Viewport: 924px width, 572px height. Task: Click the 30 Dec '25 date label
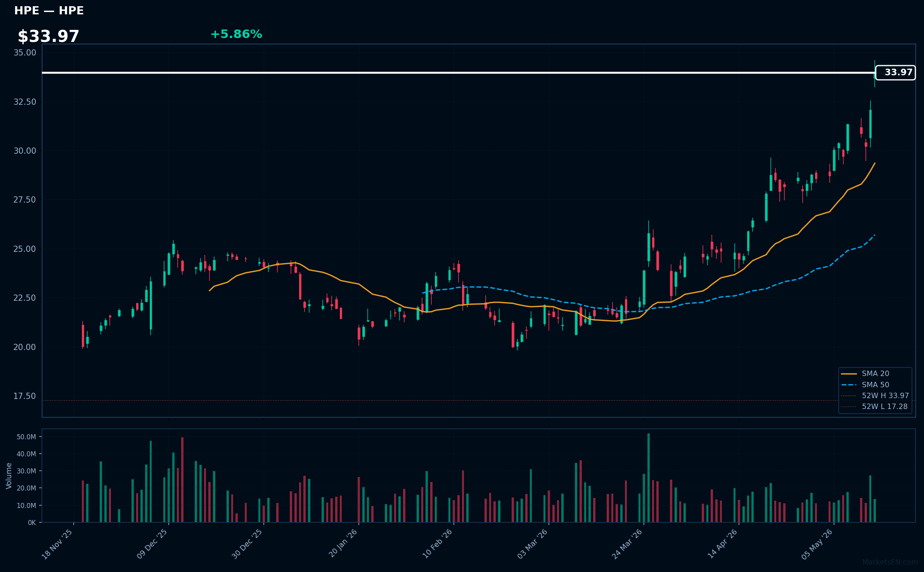coord(247,544)
